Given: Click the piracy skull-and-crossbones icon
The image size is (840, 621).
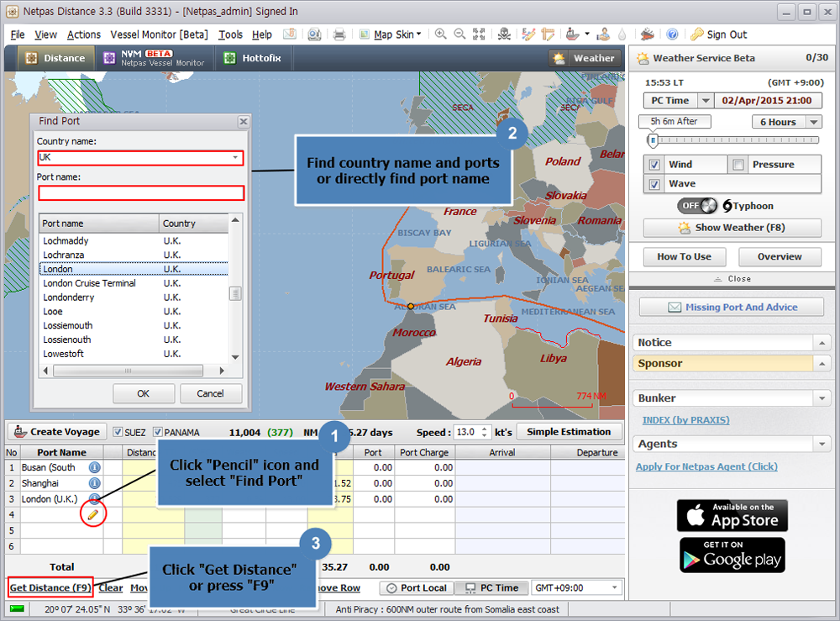Looking at the screenshot, I should (x=504, y=34).
